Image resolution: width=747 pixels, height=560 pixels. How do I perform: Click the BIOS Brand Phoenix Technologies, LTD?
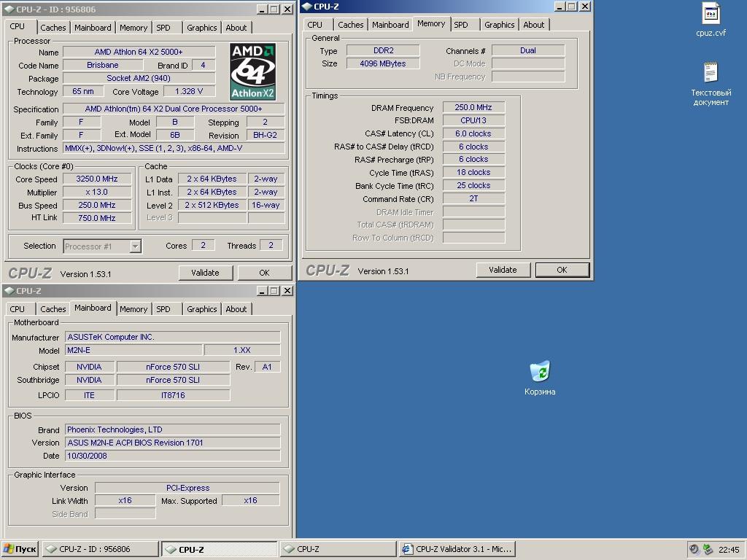click(x=172, y=429)
